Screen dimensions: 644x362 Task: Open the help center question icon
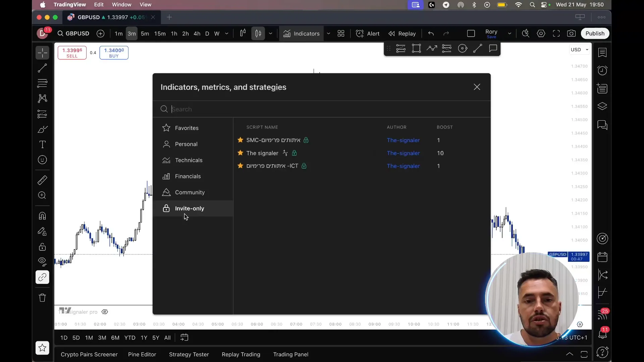tap(602, 352)
